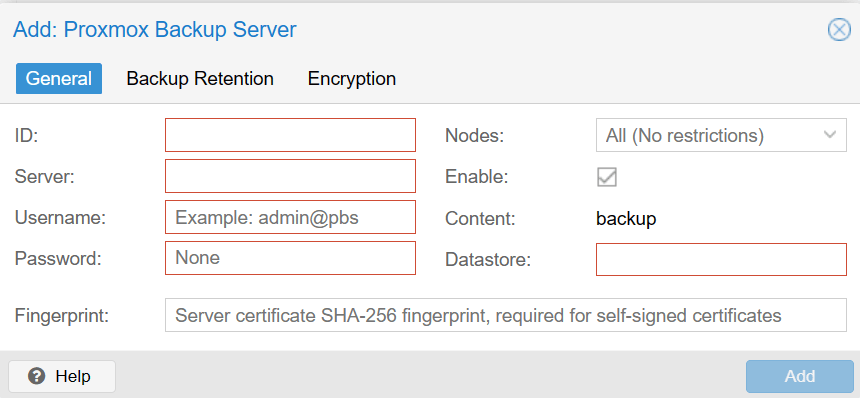Screen dimensions: 860x398
Task: Go to the Encryption tab
Action: (352, 78)
